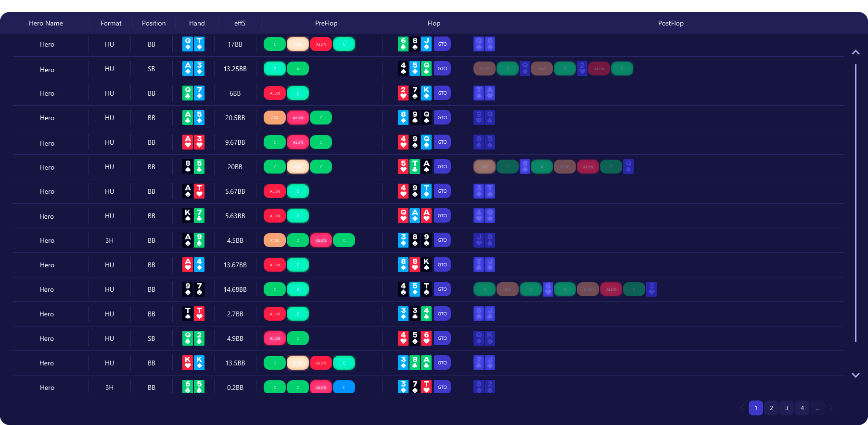Viewport: 868px width, 425px height.
Task: Select the R120 preflop pill in the 13.5BB row
Action: 298,363
